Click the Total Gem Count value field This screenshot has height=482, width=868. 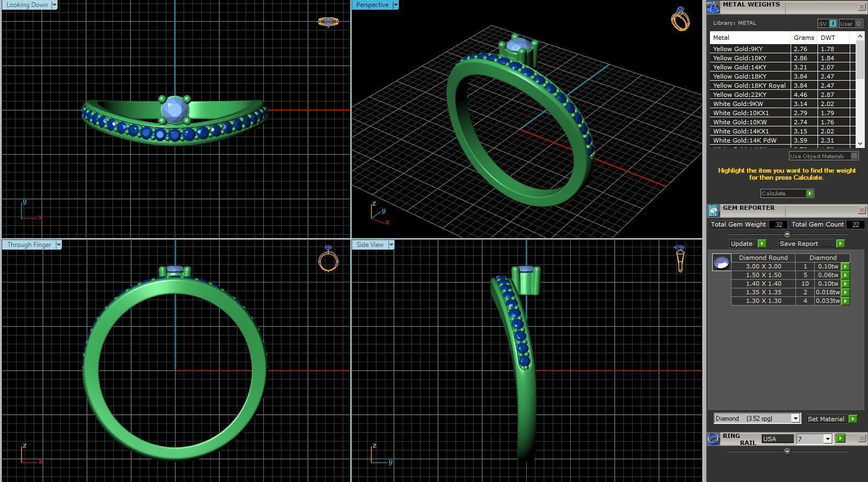pyautogui.click(x=855, y=225)
